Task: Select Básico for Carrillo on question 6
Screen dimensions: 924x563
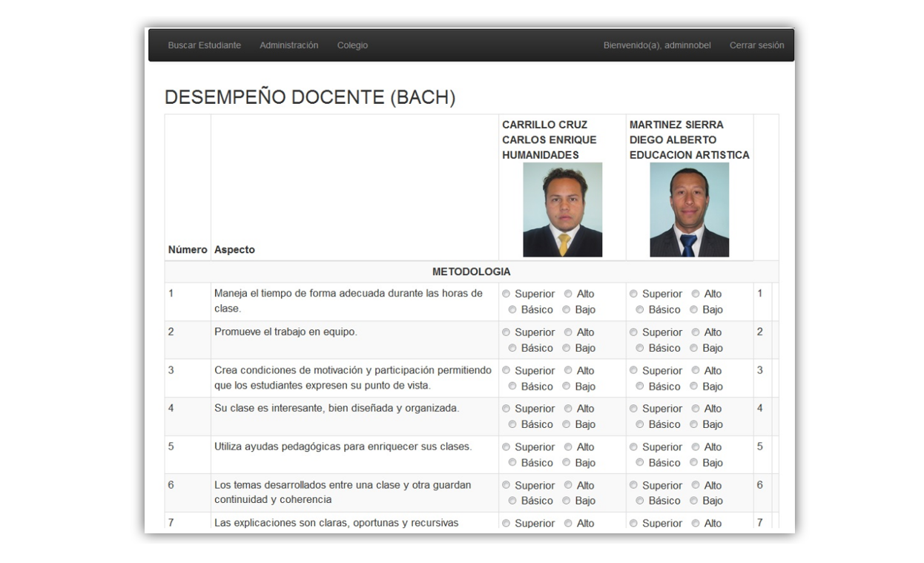Action: coord(512,501)
